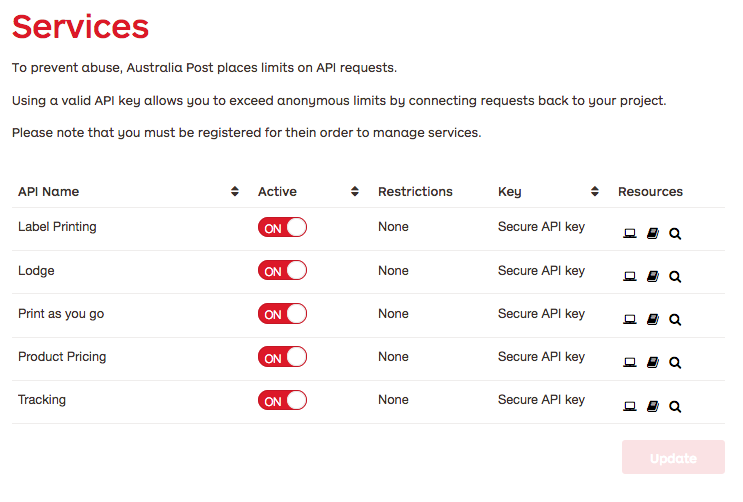Open book icon for Product Pricing
The height and width of the screenshot is (502, 743).
[652, 363]
